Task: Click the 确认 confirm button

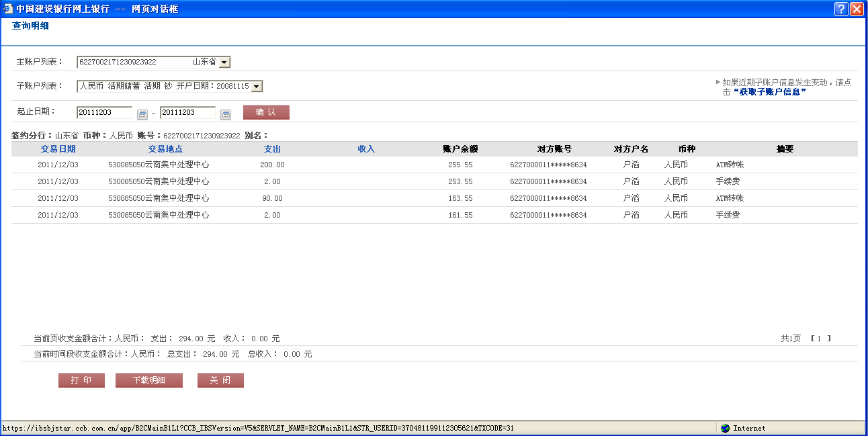Action: [266, 112]
